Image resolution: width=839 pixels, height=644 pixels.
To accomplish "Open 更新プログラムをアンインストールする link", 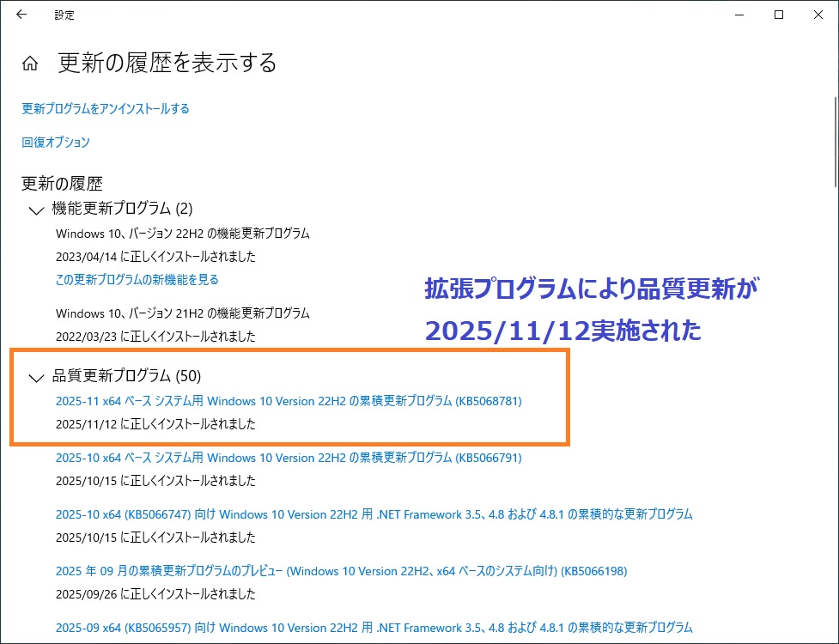I will [106, 109].
